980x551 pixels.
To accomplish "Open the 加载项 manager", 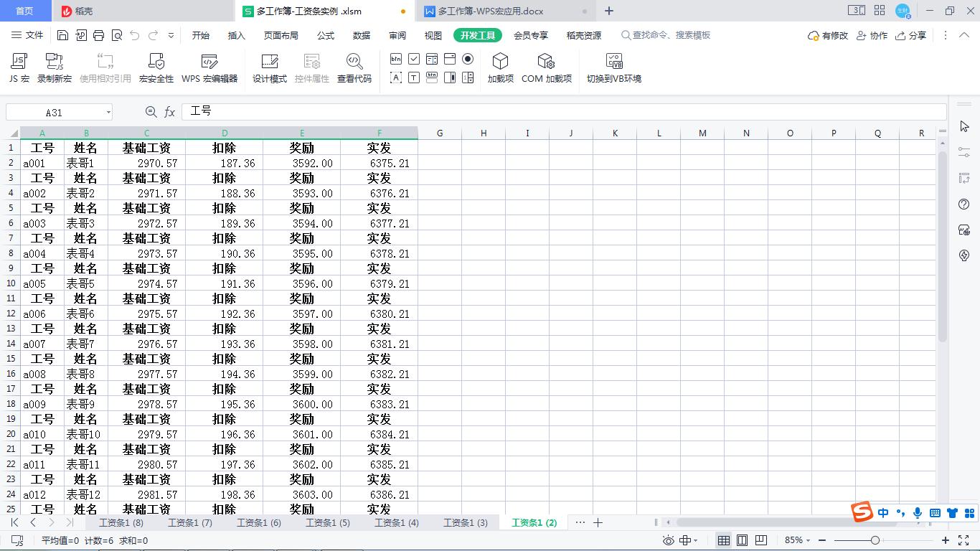I will (500, 67).
